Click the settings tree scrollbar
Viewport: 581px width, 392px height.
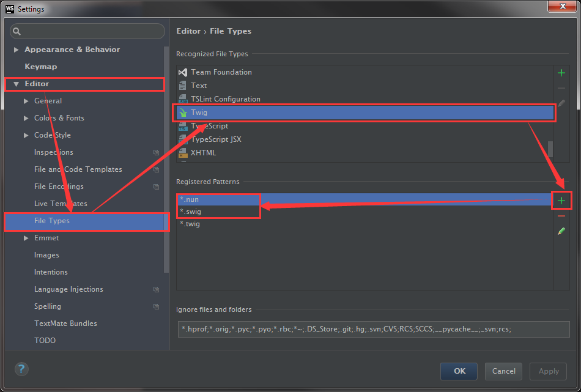tap(166, 160)
